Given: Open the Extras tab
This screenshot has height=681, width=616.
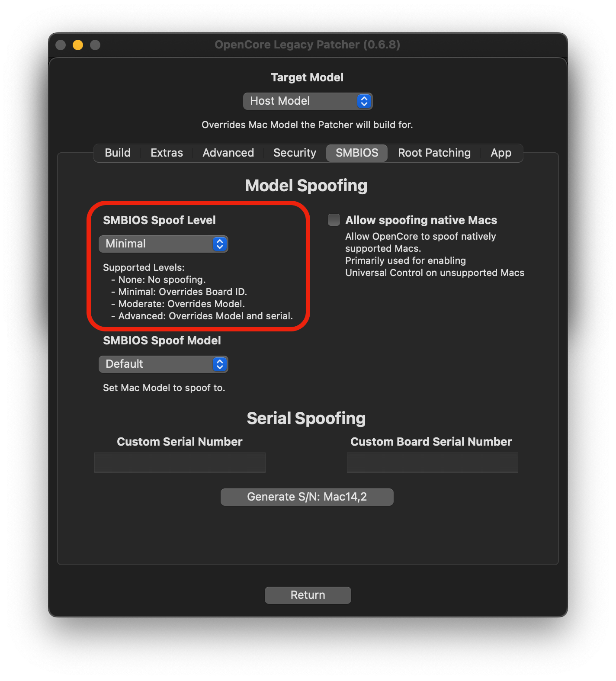Looking at the screenshot, I should click(x=167, y=153).
